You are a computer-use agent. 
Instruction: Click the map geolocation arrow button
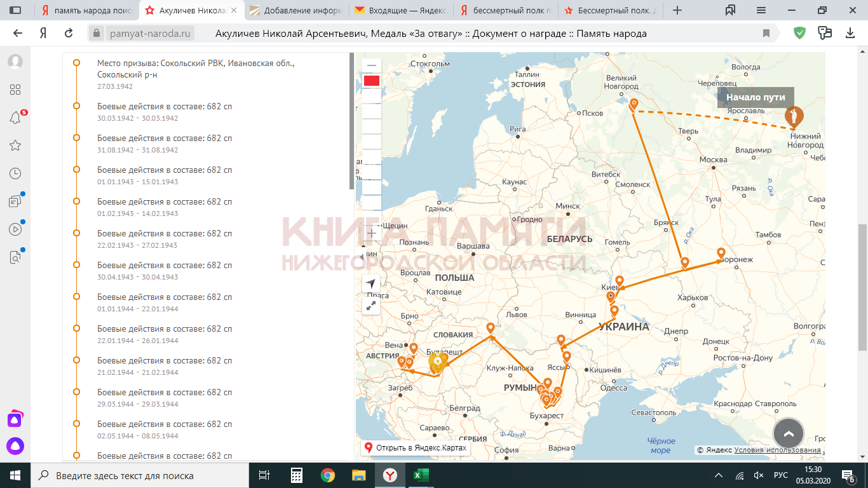pyautogui.click(x=372, y=283)
